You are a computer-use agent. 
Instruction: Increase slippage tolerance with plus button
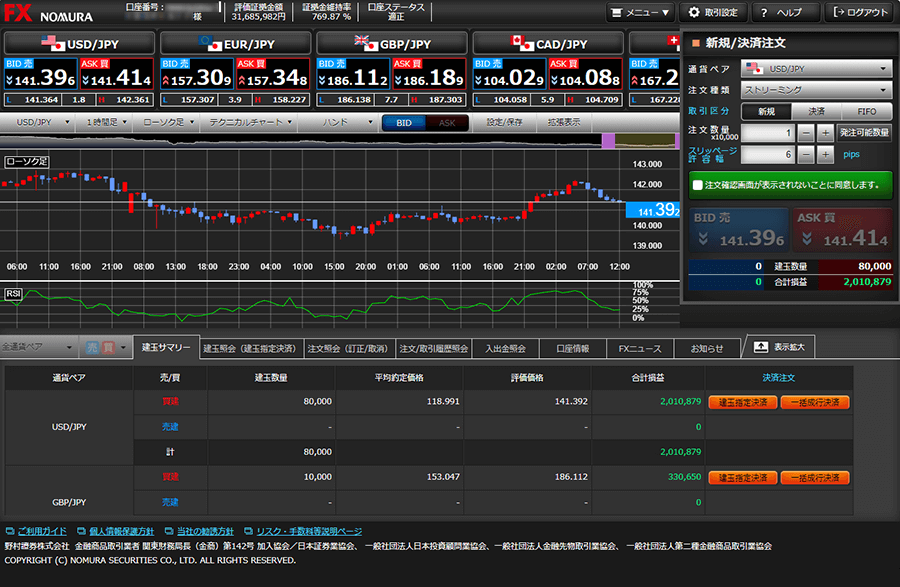(x=825, y=154)
